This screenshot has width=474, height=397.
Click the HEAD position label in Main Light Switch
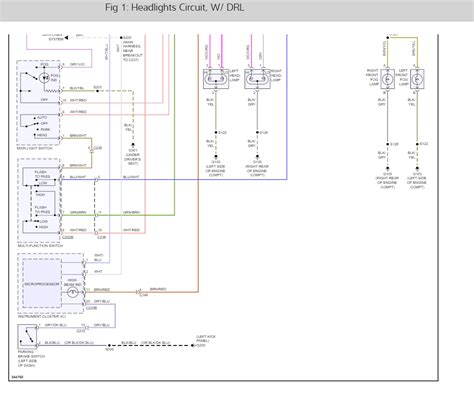42,135
